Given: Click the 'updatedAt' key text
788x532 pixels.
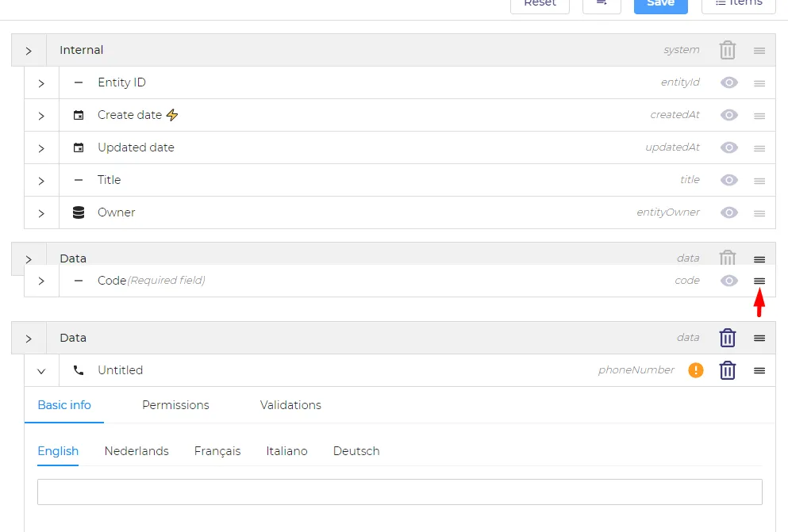Looking at the screenshot, I should [672, 147].
